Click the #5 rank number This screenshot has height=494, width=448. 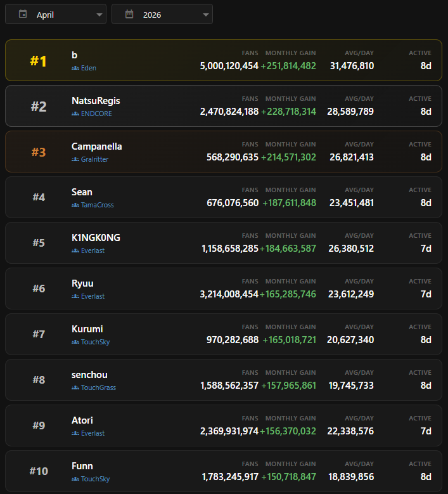click(39, 243)
